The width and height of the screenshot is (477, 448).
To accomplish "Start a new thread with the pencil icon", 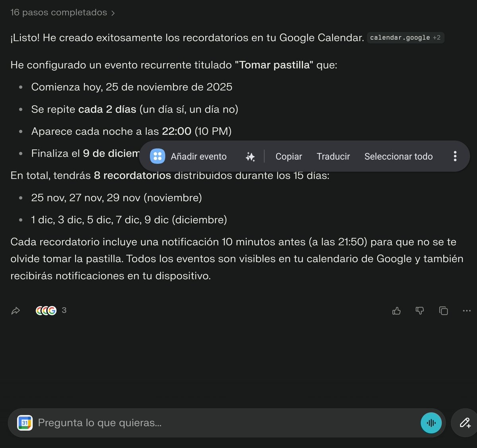I will point(465,423).
